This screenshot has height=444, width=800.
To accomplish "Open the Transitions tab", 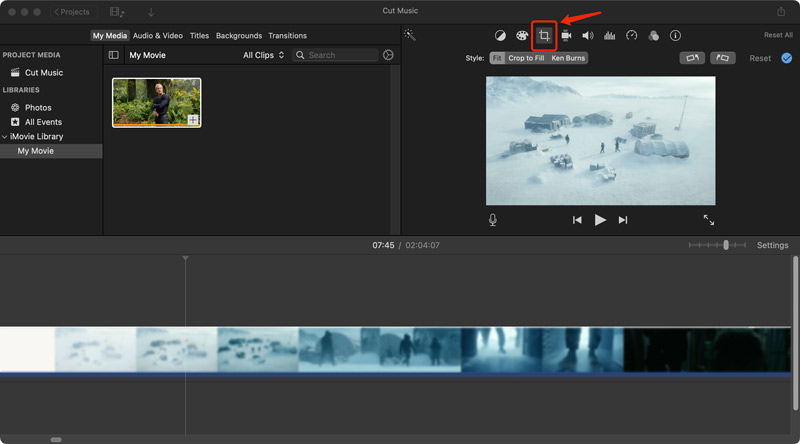I will 287,36.
